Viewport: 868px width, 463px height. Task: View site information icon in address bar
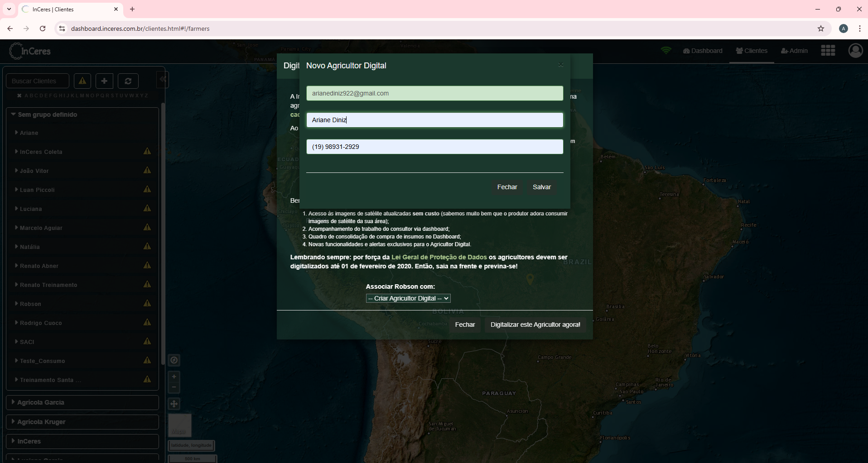pos(62,29)
